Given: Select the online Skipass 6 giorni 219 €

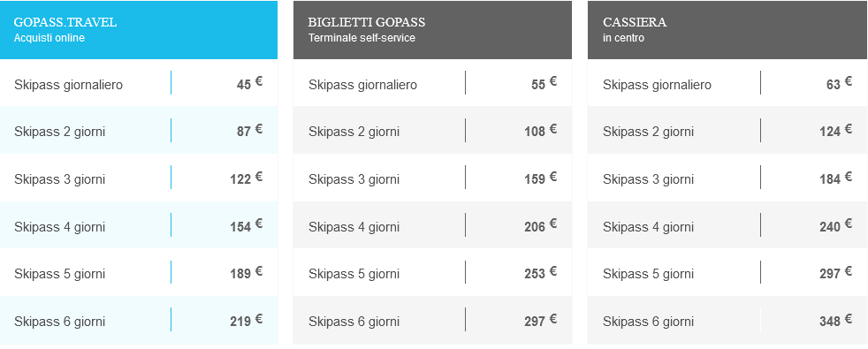Looking at the screenshot, I should coord(139,320).
